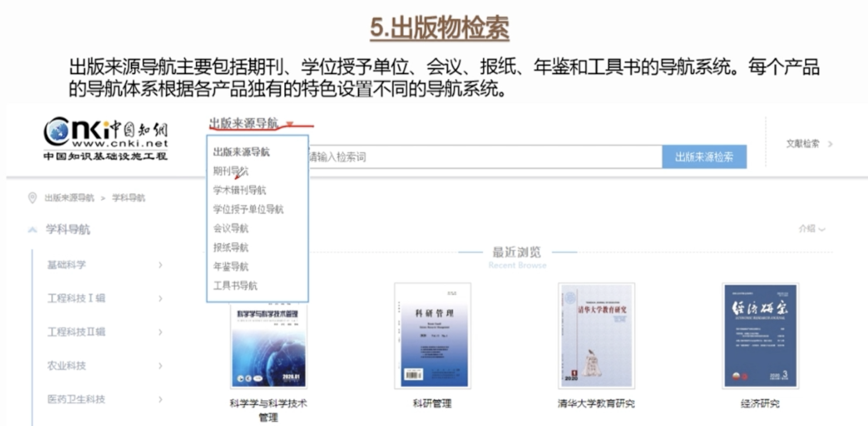Click the 出版来源检索 search button
This screenshot has width=868, height=426.
[704, 157]
